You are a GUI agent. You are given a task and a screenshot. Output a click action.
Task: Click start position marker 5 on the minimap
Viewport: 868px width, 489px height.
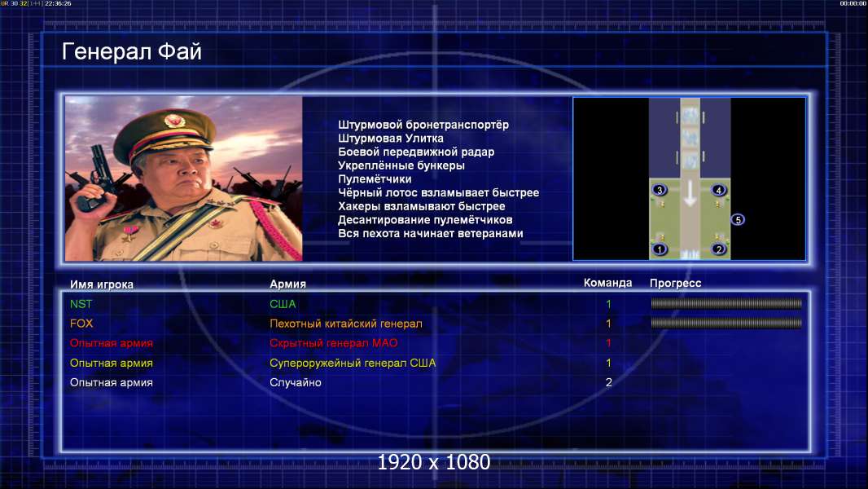(738, 220)
